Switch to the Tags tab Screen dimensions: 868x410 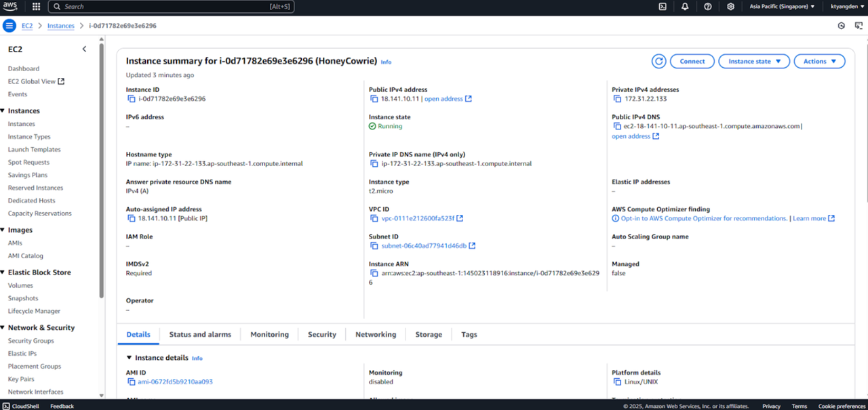coord(469,335)
